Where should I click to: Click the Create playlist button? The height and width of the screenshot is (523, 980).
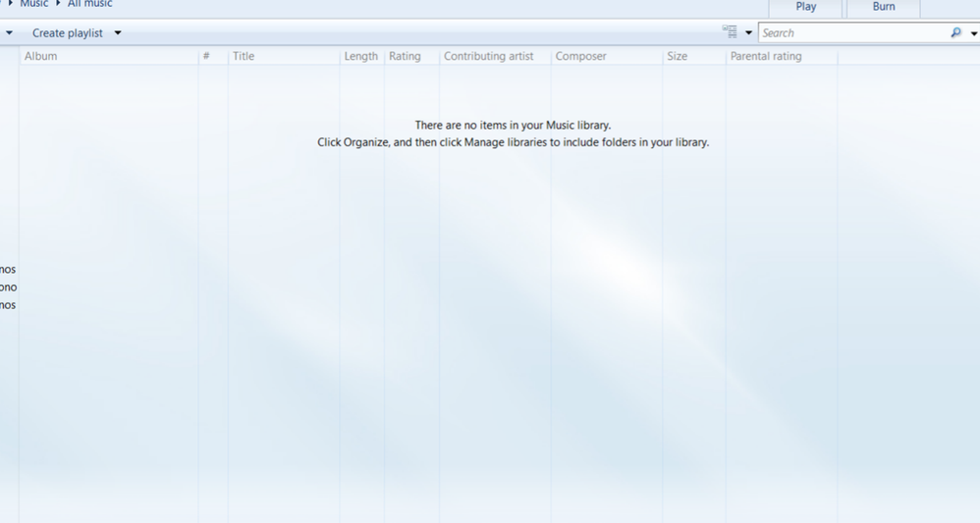pyautogui.click(x=68, y=33)
